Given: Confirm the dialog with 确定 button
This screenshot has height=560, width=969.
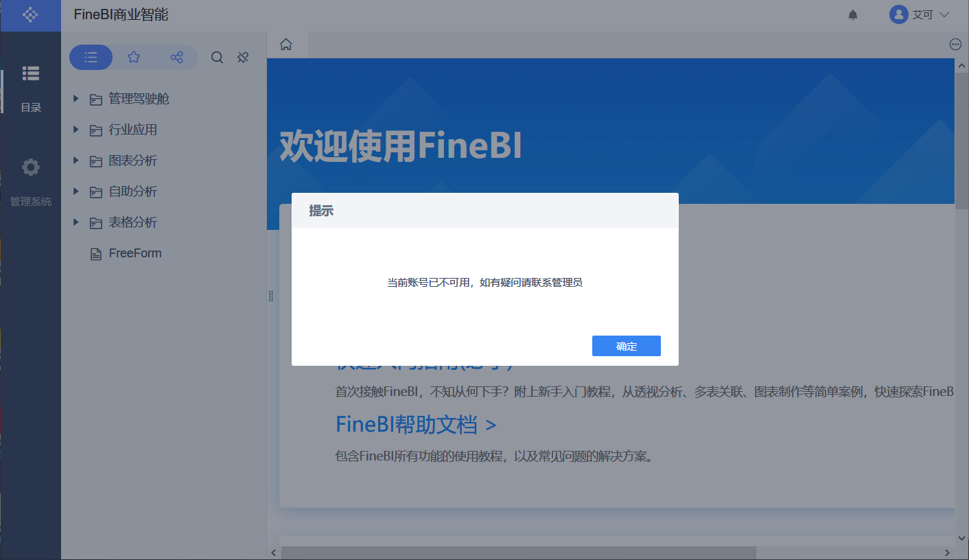Looking at the screenshot, I should coord(627,346).
